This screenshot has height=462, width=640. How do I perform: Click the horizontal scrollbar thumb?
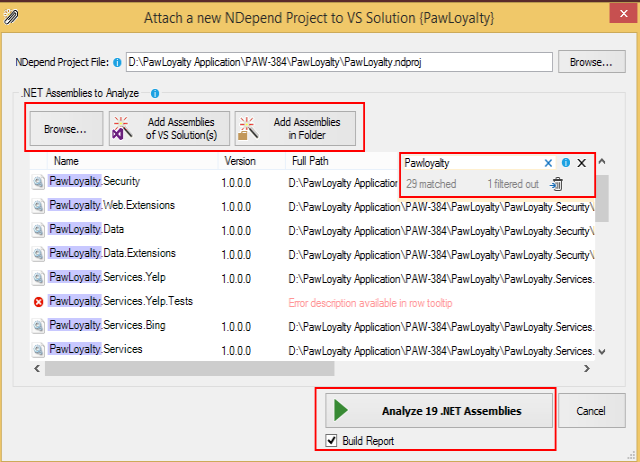click(x=190, y=369)
